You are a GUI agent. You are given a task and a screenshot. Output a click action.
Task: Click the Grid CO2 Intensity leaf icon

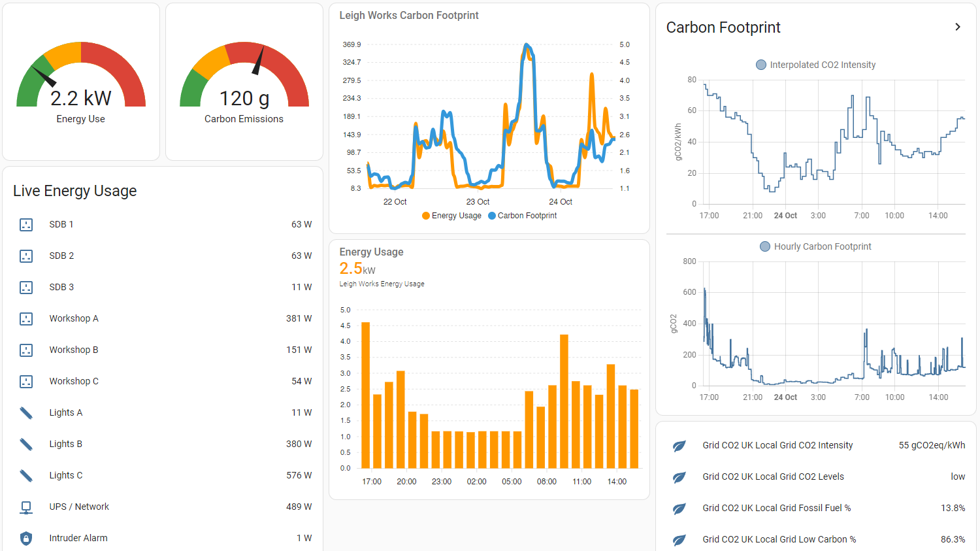679,446
